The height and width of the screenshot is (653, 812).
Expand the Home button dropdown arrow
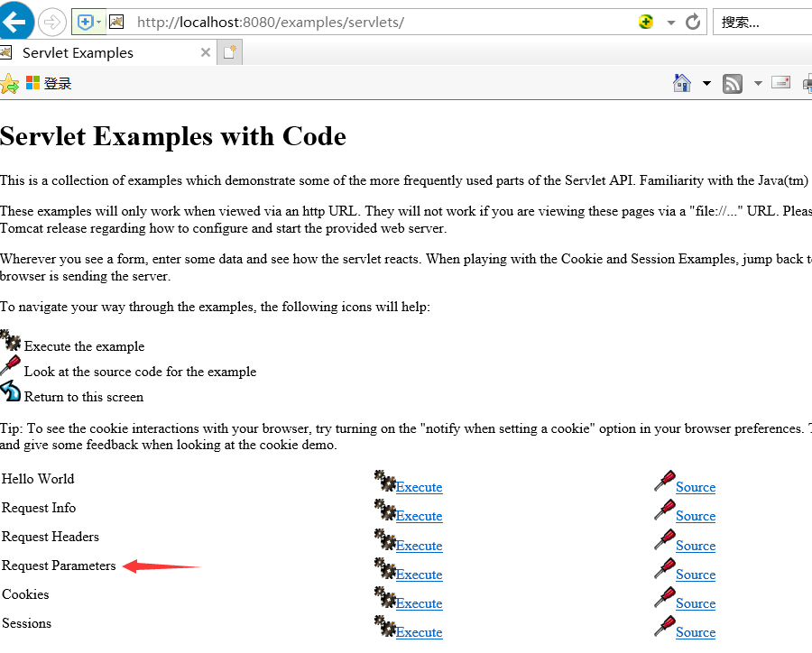click(706, 83)
